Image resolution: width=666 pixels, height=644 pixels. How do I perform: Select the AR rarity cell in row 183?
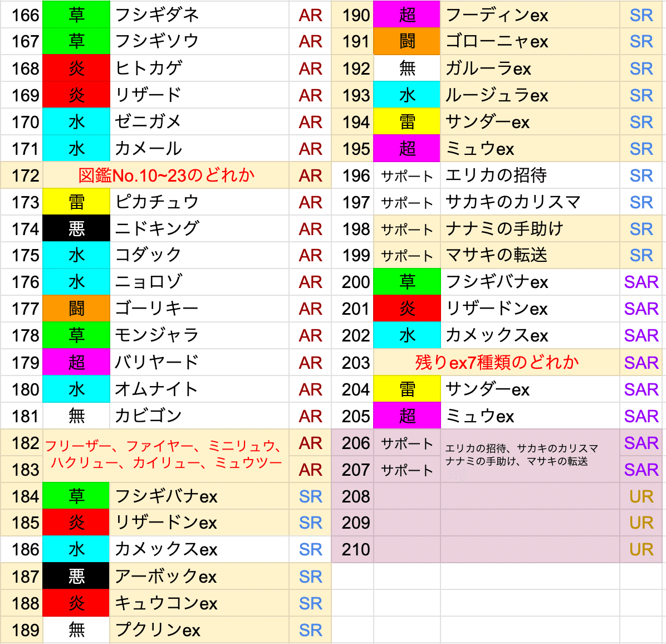(310, 470)
